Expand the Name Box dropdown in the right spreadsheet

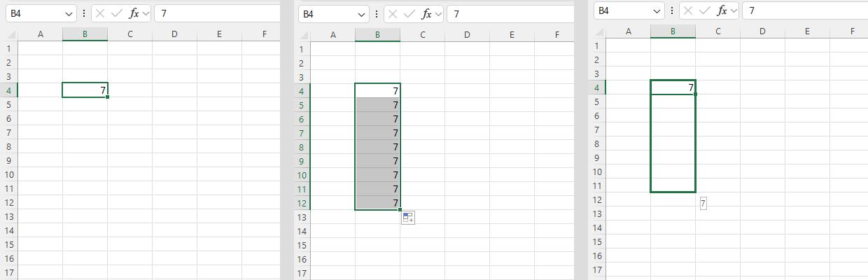click(x=656, y=10)
